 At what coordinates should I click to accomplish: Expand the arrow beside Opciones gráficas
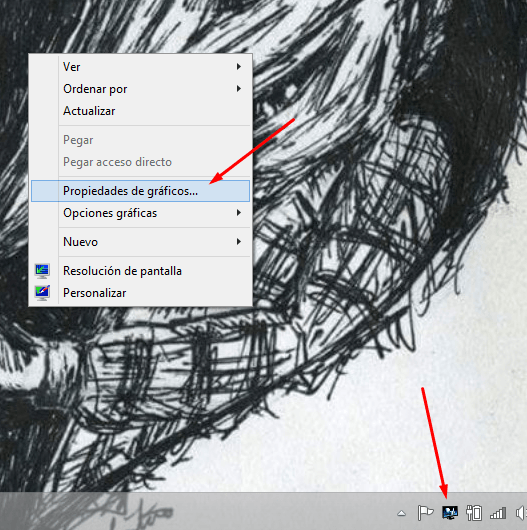pyautogui.click(x=239, y=213)
